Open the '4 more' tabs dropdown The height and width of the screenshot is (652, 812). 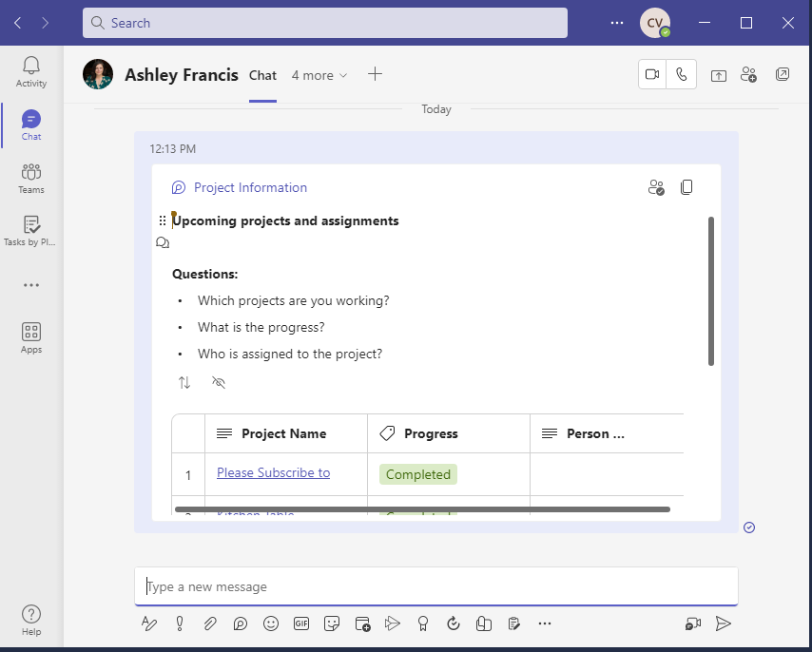pyautogui.click(x=319, y=75)
